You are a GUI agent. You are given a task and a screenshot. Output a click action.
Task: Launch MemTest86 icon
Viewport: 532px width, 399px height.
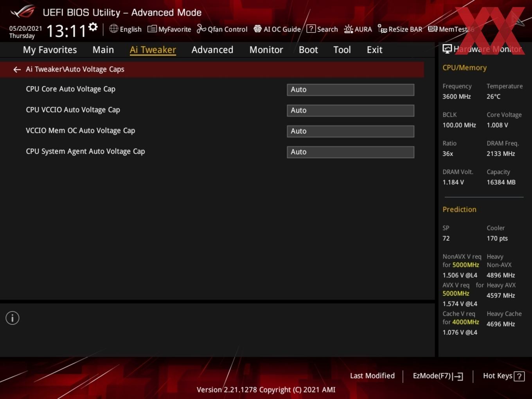[433, 29]
